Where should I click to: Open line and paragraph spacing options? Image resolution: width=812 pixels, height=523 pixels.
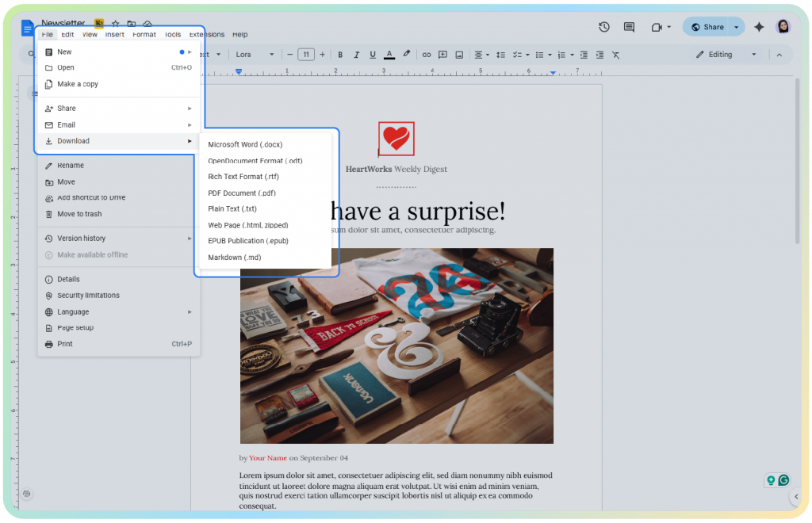[x=500, y=55]
